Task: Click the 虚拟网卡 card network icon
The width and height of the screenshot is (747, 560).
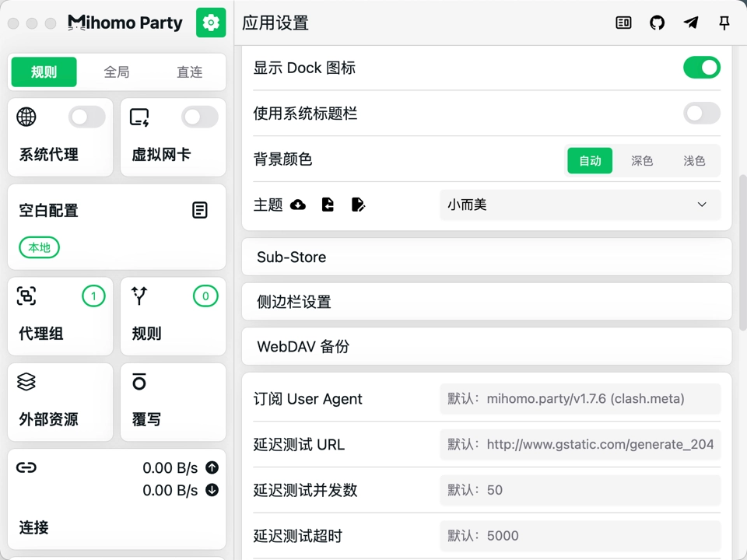Action: (139, 117)
